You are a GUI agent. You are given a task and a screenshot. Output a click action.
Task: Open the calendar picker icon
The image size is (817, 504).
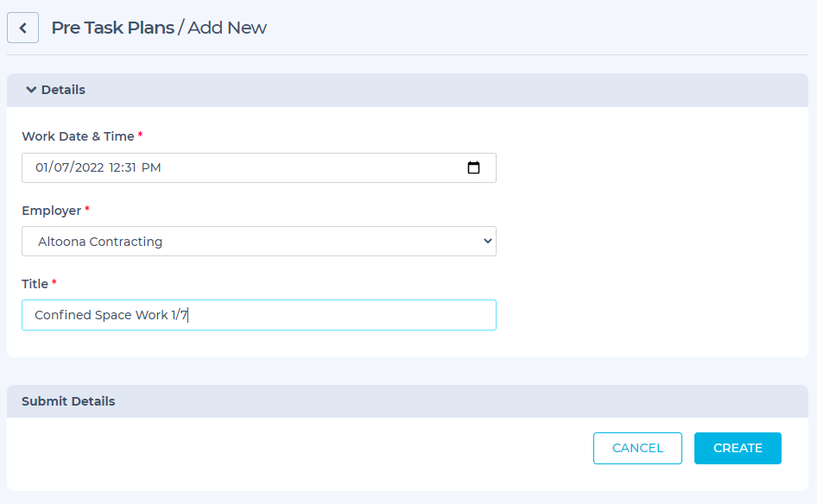point(473,167)
